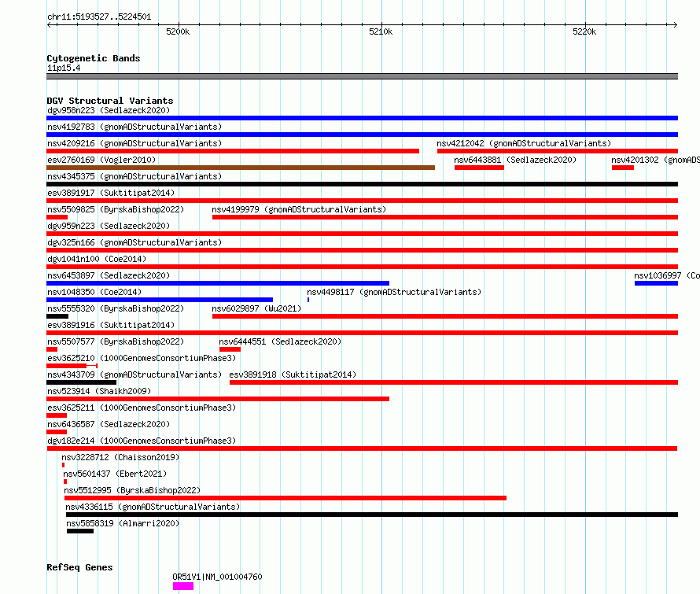The image size is (700, 594).
Task: Click the first esv3625210 (1000GenomesConsortiumPhase3) label
Action: pyautogui.click(x=142, y=358)
